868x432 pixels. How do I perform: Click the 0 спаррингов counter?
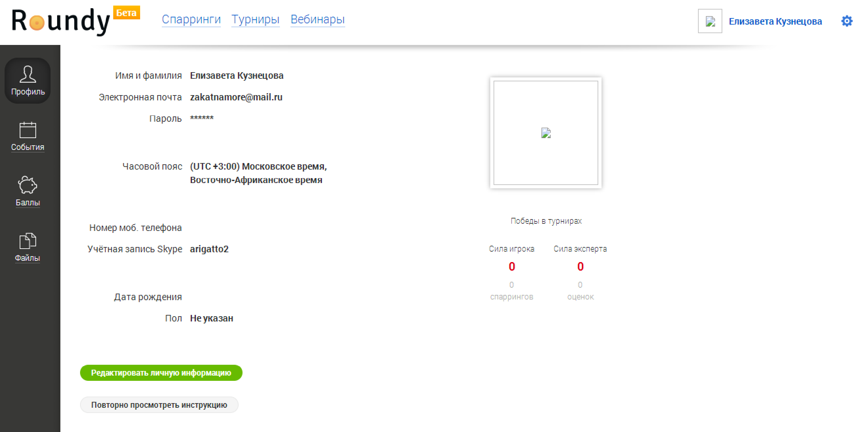click(x=512, y=291)
